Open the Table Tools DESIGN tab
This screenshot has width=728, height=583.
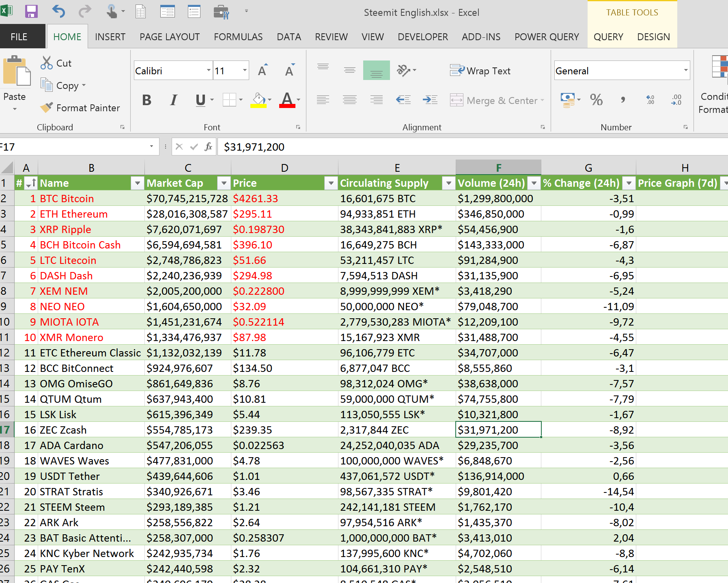[x=653, y=37]
